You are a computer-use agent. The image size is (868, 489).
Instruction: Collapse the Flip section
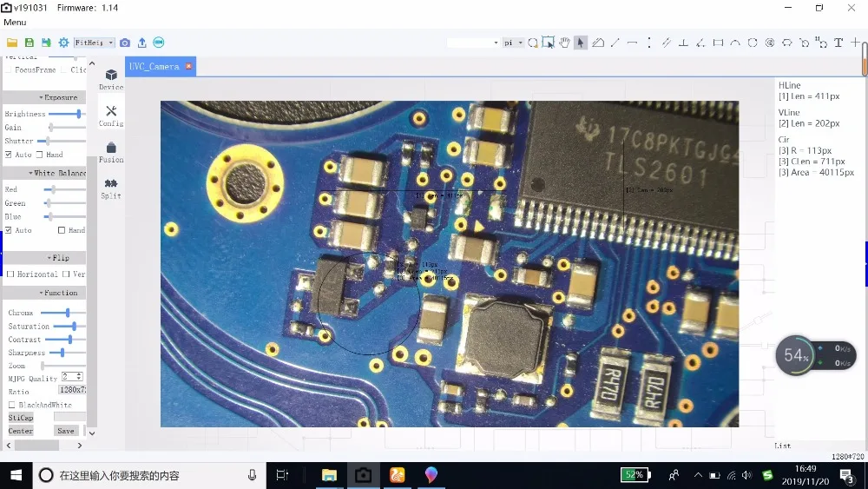(44, 258)
